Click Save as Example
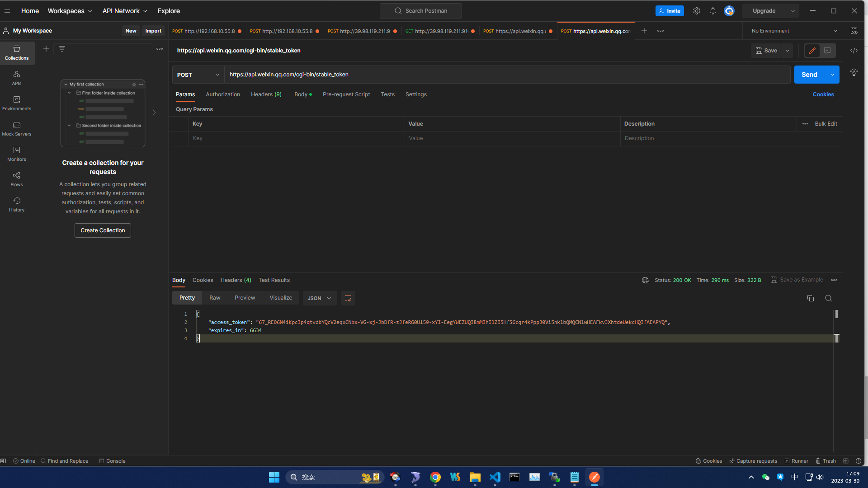 [x=797, y=280]
